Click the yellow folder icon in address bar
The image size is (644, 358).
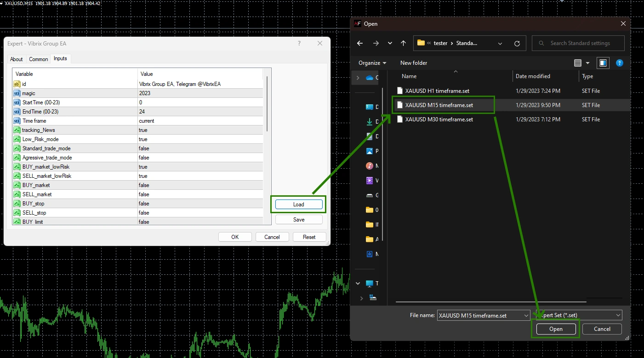(x=421, y=43)
